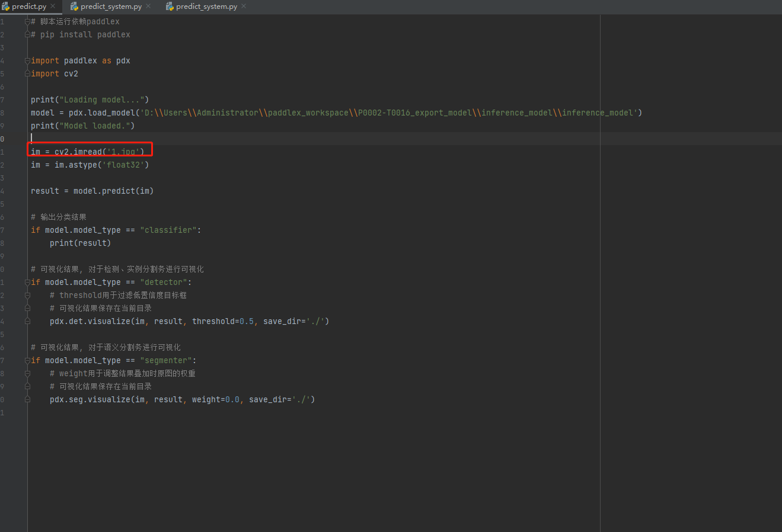Click the threshold=0.5 argument
782x532 pixels.
(x=222, y=321)
